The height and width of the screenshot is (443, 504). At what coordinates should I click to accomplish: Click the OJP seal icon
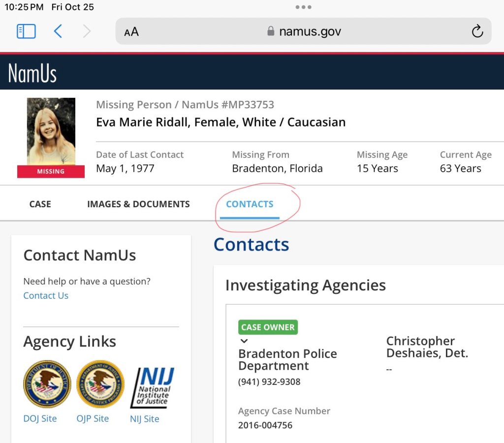[100, 384]
